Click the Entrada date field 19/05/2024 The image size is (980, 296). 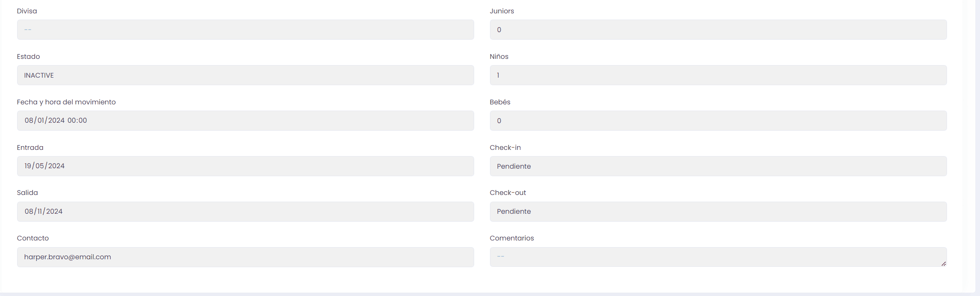[x=245, y=166]
